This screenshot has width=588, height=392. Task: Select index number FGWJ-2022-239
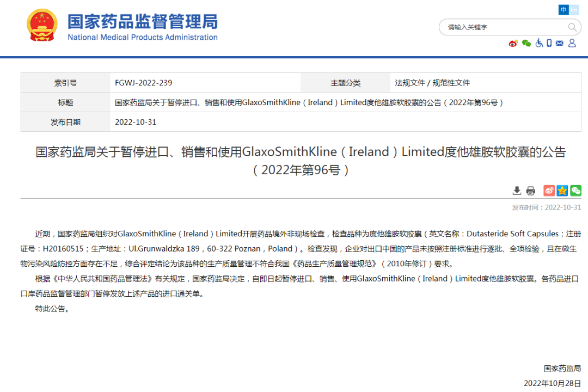coord(143,83)
